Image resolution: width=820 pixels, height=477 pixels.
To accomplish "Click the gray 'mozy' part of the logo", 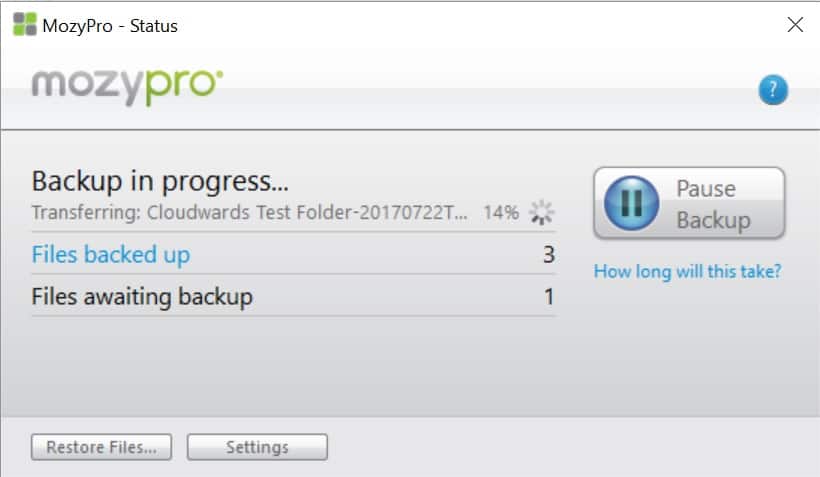I will (88, 86).
